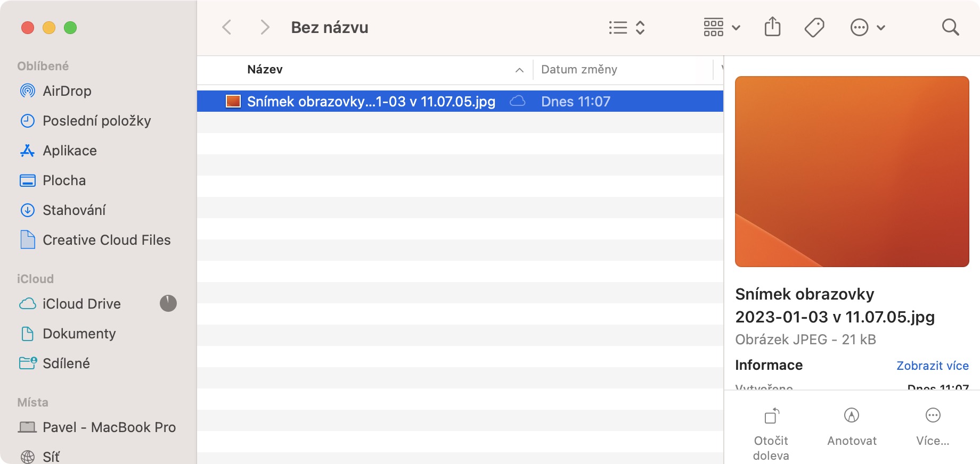The image size is (980, 464).
Task: Click the Zobrazit více link
Action: (932, 366)
